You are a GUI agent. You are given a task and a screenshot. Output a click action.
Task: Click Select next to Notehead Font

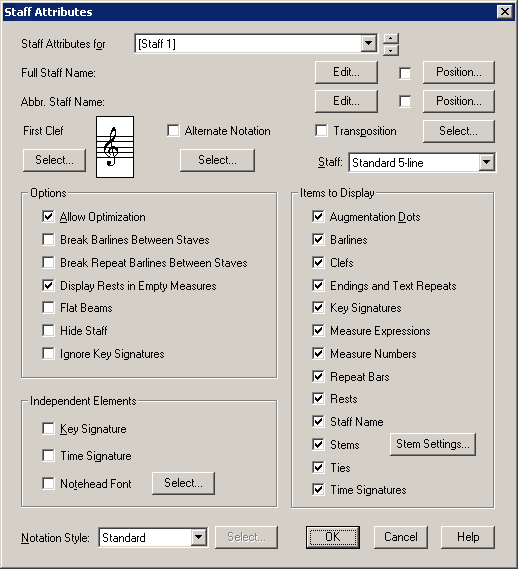pos(183,483)
